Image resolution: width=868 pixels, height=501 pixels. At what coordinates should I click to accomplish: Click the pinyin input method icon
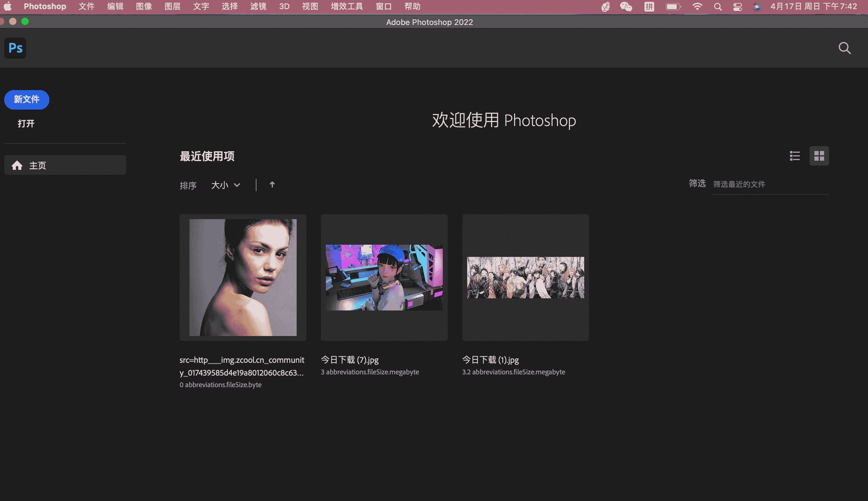pyautogui.click(x=649, y=6)
